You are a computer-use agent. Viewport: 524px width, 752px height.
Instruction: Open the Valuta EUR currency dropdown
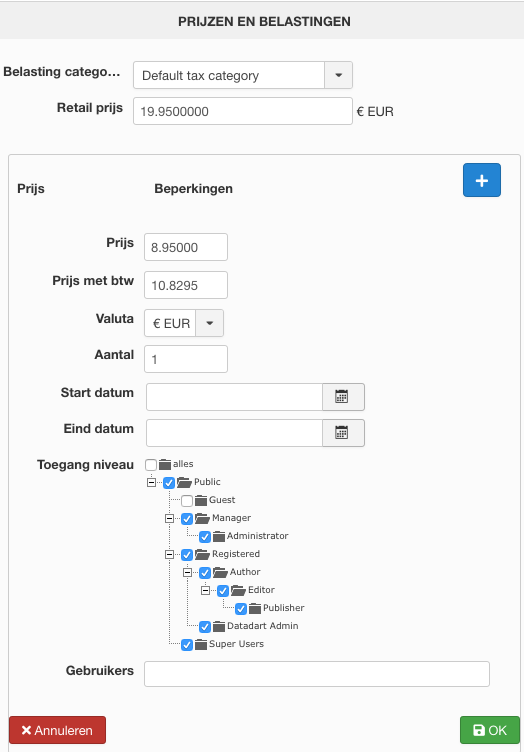pos(184,323)
